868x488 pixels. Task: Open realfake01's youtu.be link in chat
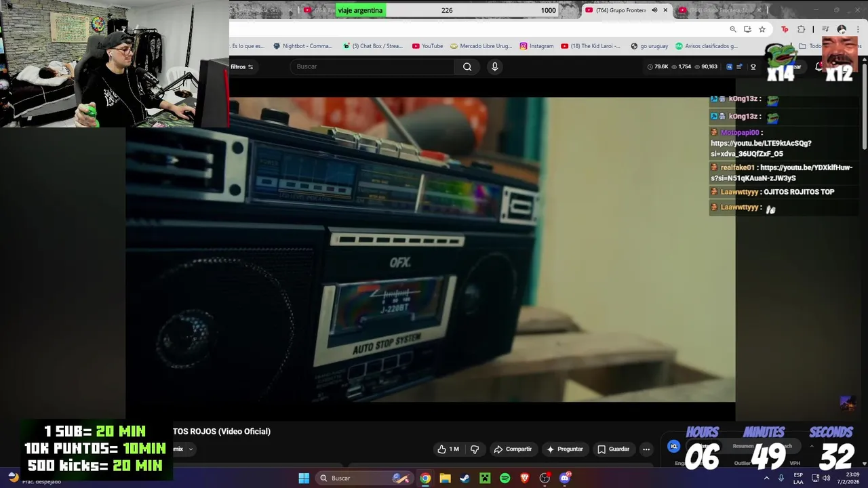[x=781, y=173]
